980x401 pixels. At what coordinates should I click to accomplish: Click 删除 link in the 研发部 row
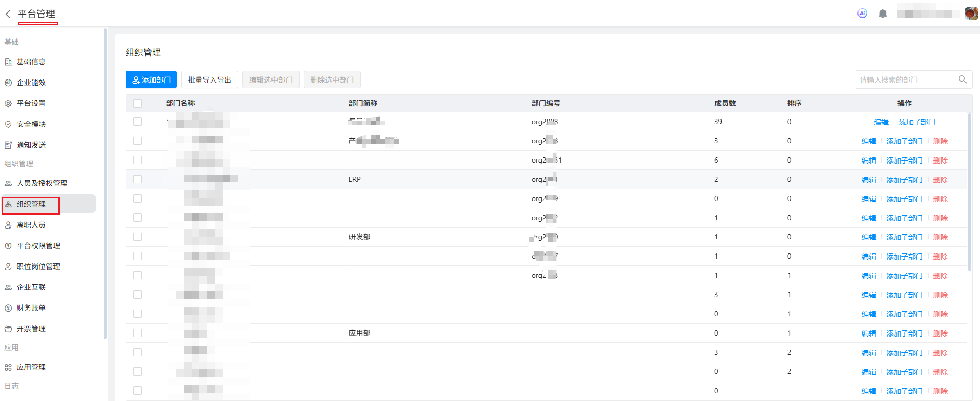pos(940,237)
